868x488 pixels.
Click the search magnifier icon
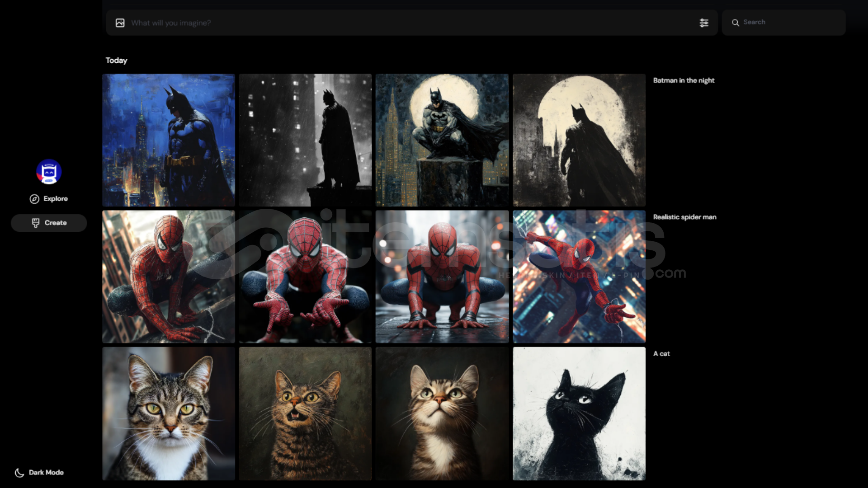coord(736,23)
